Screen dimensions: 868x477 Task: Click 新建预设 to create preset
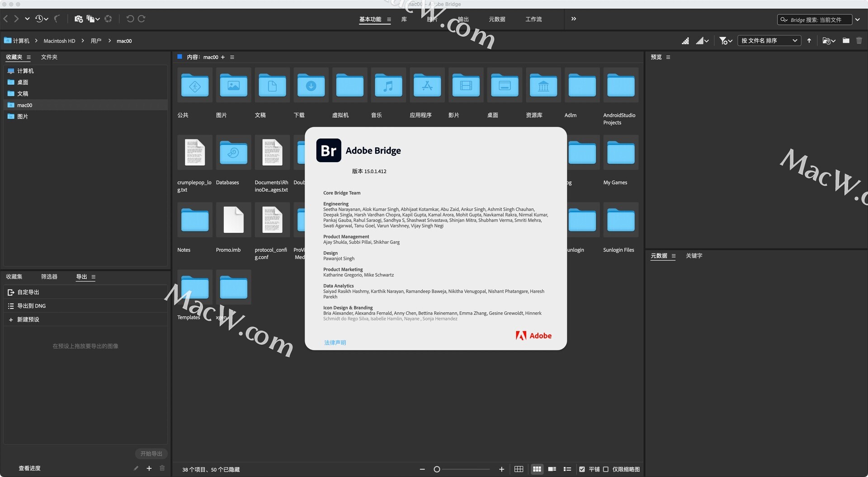coord(85,319)
